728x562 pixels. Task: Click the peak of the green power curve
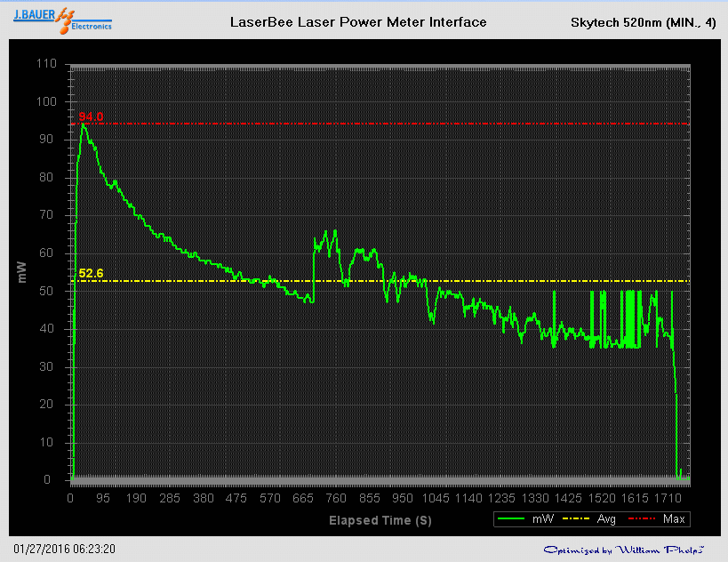tap(84, 124)
